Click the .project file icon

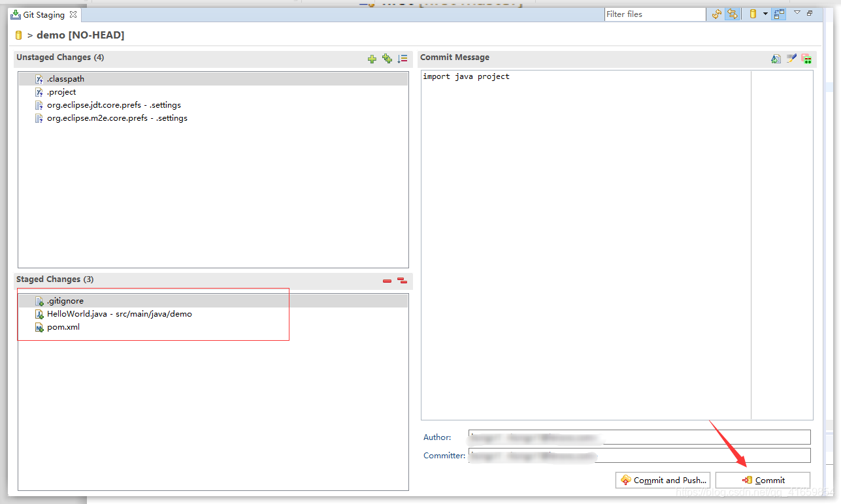[39, 92]
